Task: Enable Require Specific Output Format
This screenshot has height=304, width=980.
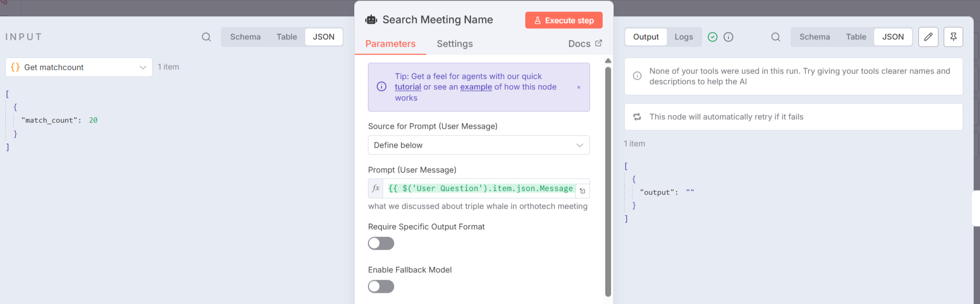Action: tap(381, 244)
